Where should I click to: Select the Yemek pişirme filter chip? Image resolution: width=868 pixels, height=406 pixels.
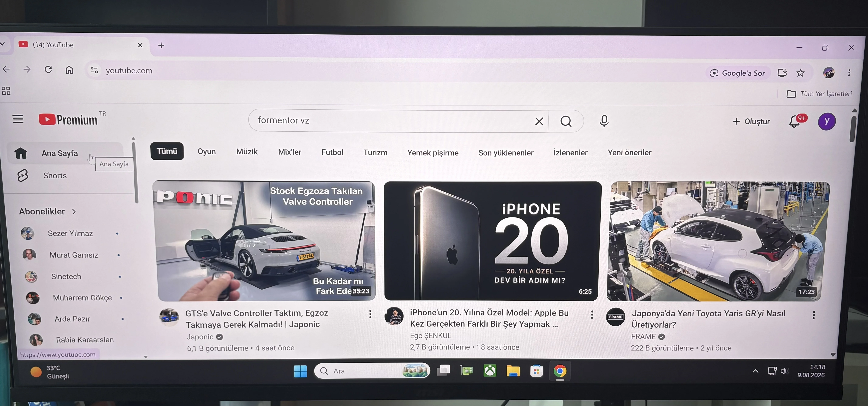pos(433,153)
